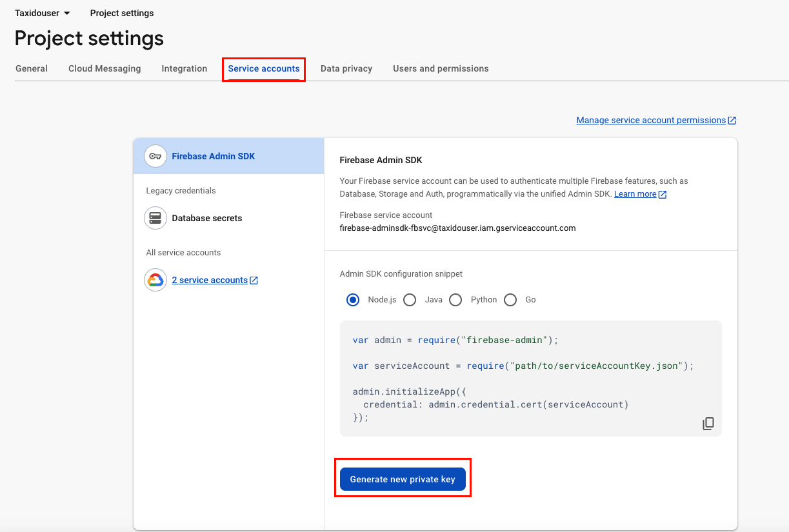
Task: Open Manage service account permissions link
Action: point(651,120)
